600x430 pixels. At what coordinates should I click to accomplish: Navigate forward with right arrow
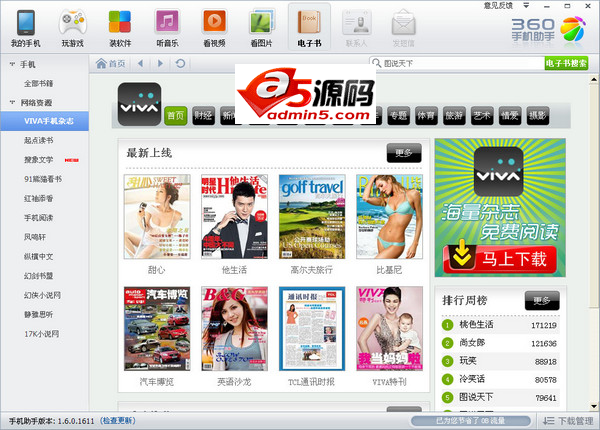[160, 64]
